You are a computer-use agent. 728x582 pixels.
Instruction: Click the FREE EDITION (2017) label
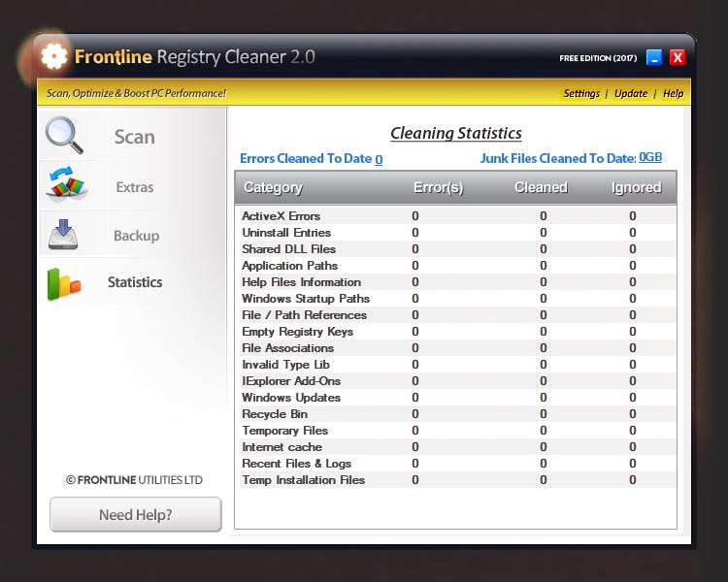click(x=598, y=58)
